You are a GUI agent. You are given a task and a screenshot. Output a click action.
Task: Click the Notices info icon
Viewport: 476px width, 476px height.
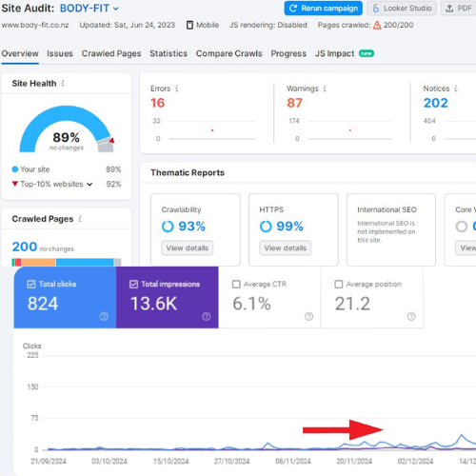point(456,89)
